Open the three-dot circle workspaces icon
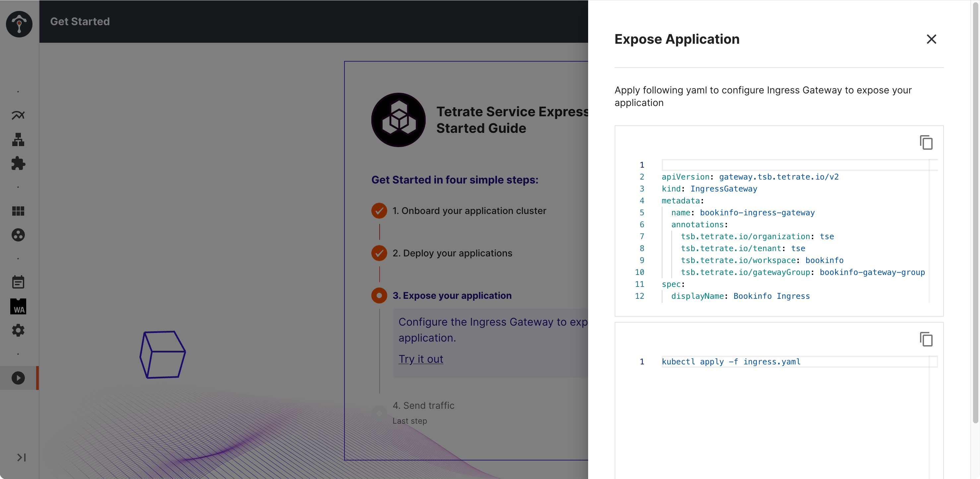 click(x=18, y=235)
